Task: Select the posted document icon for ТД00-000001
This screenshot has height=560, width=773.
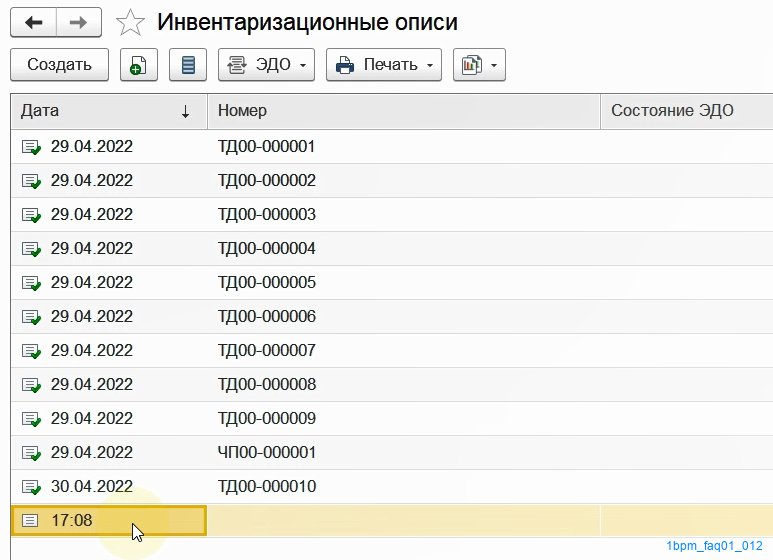Action: [31, 147]
